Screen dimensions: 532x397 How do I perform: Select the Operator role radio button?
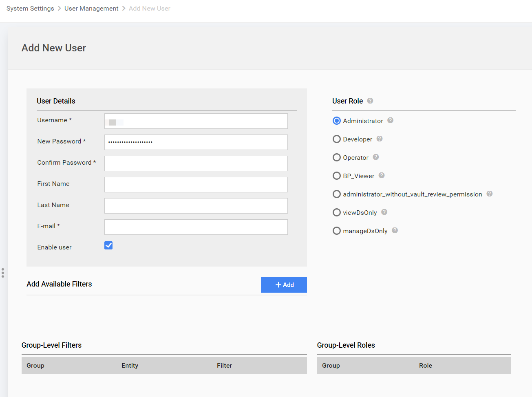coord(337,157)
